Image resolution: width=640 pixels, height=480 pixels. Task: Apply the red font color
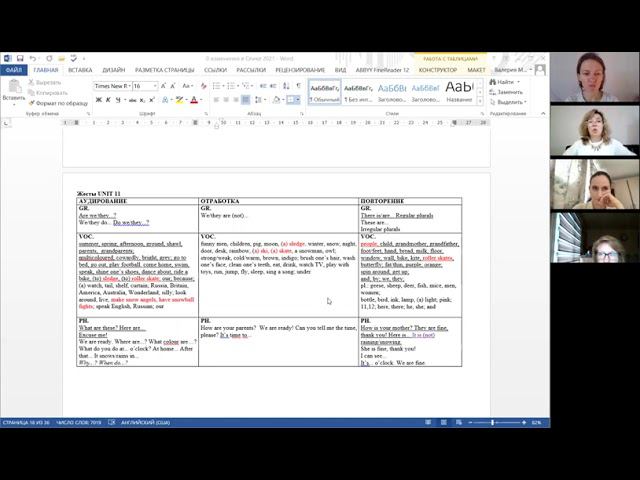point(194,100)
